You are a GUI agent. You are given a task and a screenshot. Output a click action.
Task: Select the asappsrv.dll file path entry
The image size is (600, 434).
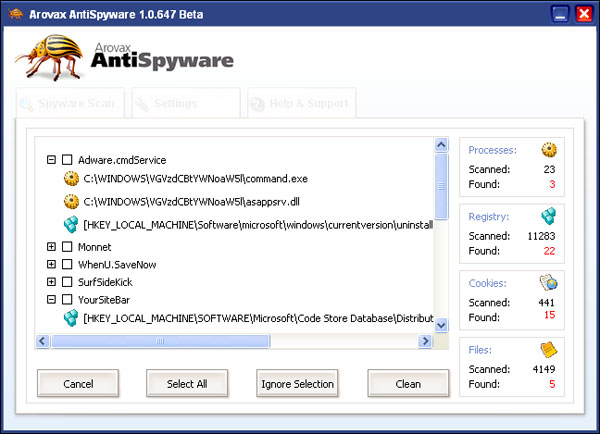pyautogui.click(x=191, y=202)
